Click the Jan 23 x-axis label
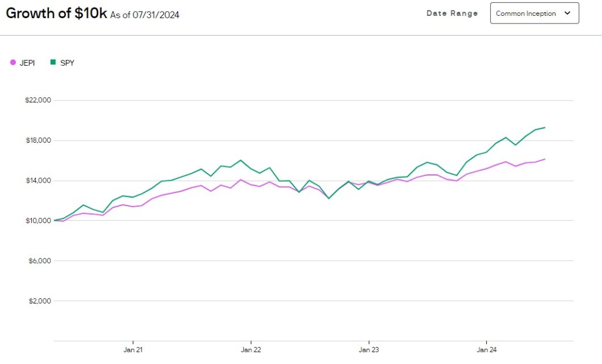Image resolution: width=602 pixels, height=364 pixels. tap(369, 350)
